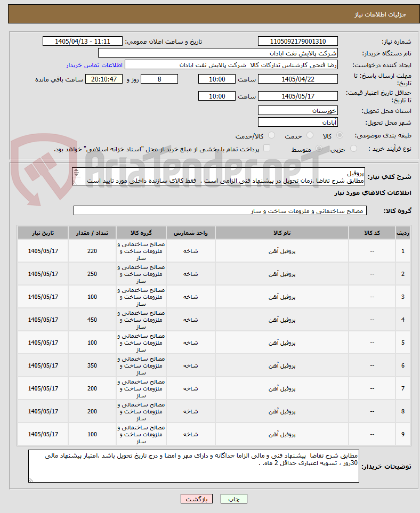The image size is (420, 513).
Task: Click the نام کالا column header
Action: [282, 233]
